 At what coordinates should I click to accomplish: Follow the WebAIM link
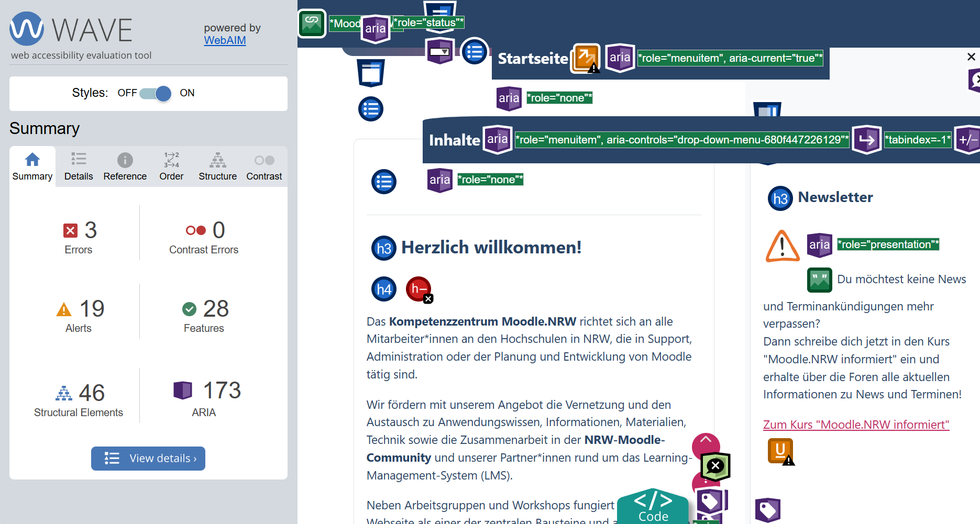click(225, 40)
